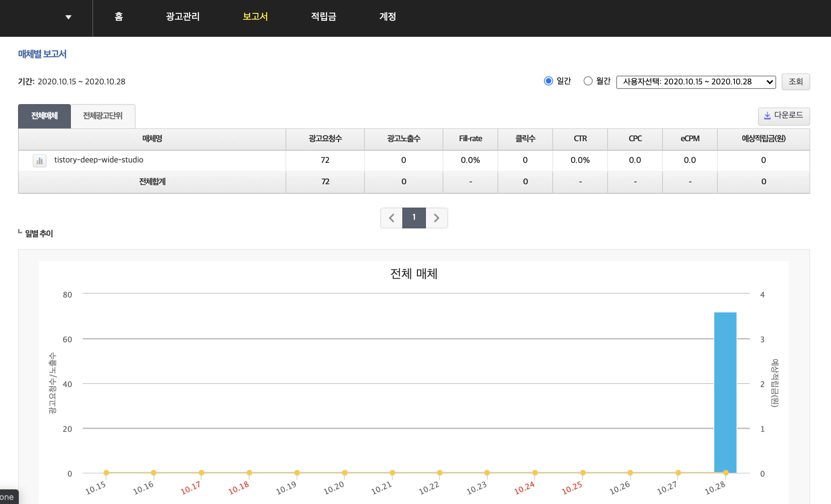Click the 광고요청수 column header
Screen dimensions: 831x504
point(325,139)
